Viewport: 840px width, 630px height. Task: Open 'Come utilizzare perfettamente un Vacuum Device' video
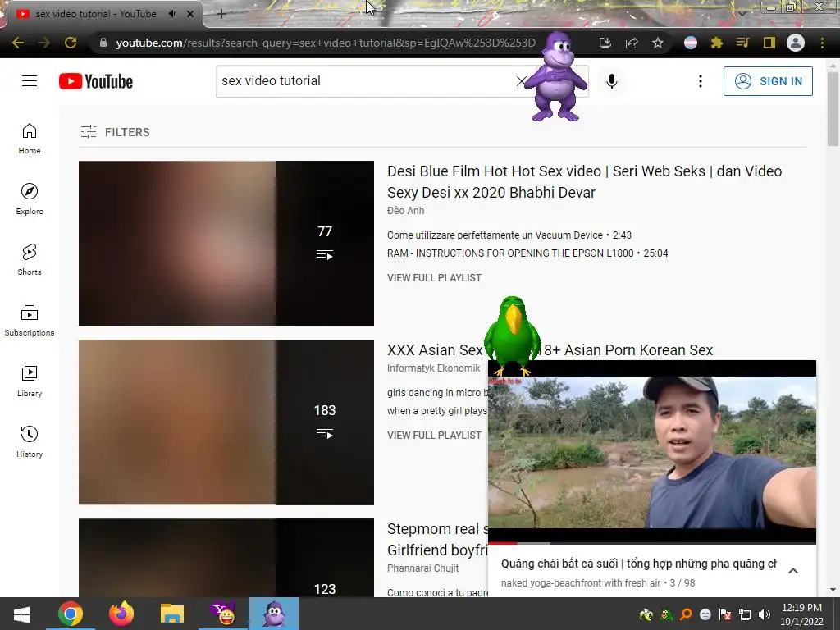495,235
